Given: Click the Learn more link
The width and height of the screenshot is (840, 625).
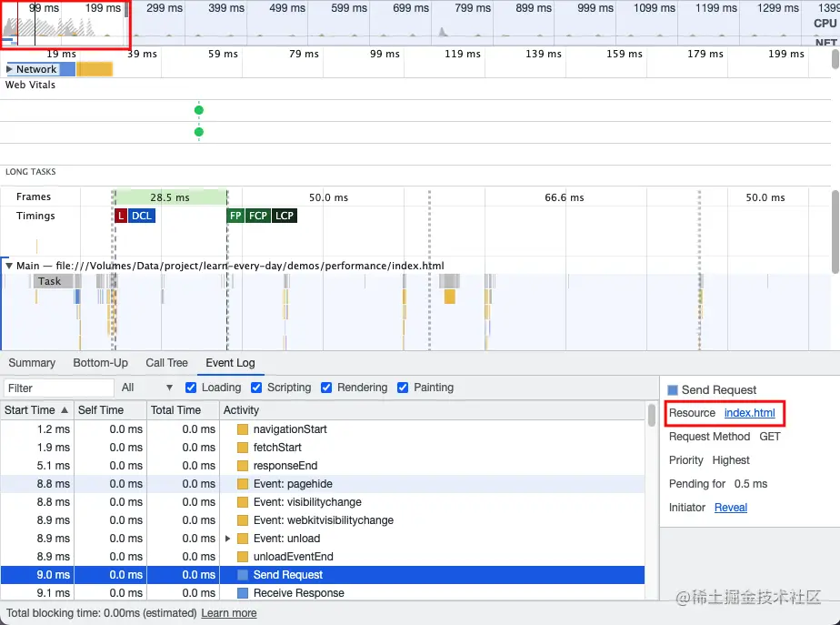Looking at the screenshot, I should pos(229,612).
